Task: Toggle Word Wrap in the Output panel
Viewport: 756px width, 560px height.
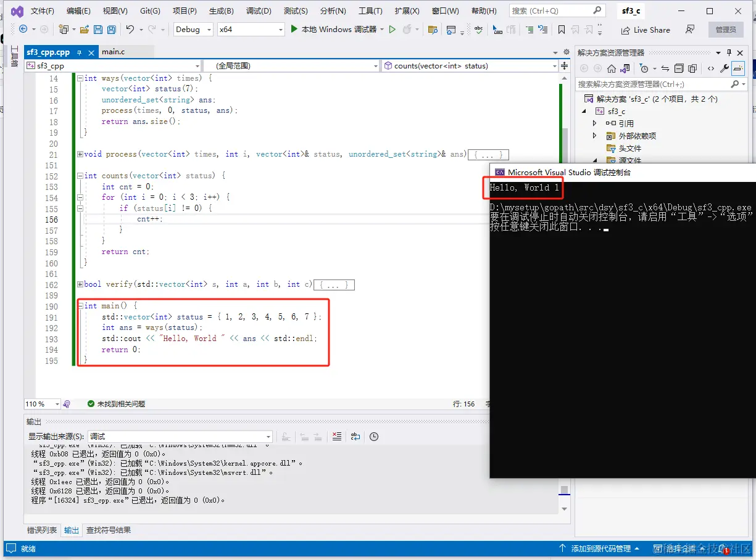Action: [355, 436]
